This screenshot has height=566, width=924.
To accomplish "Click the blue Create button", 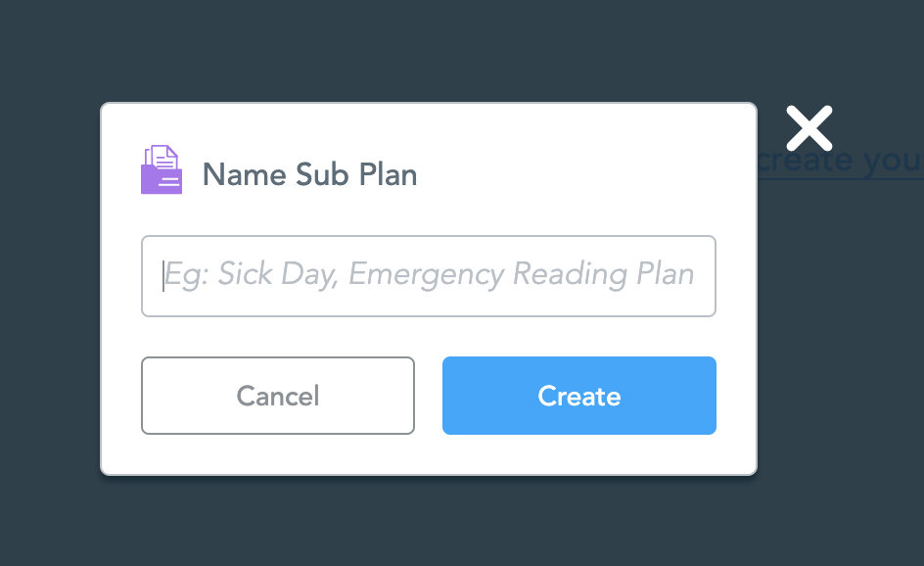I will [578, 396].
